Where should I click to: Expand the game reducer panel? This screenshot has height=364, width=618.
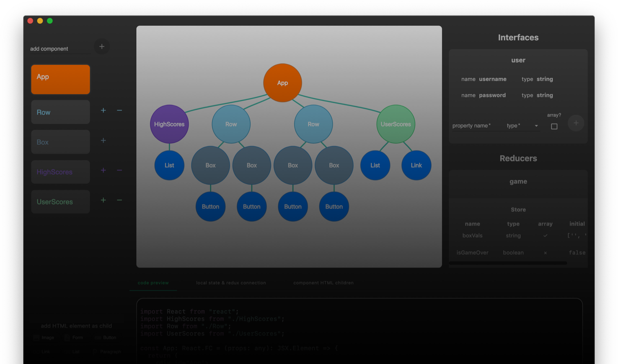(x=518, y=182)
